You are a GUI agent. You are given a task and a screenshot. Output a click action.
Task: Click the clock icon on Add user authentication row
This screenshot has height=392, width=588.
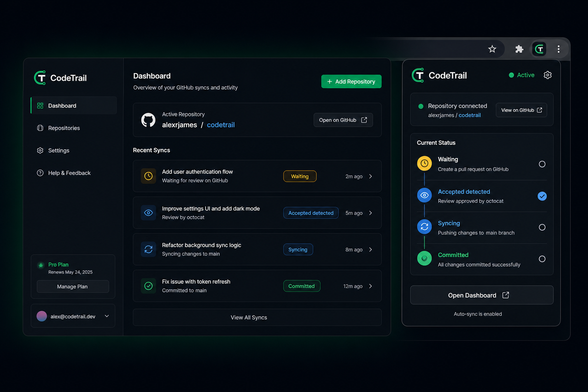tap(148, 176)
